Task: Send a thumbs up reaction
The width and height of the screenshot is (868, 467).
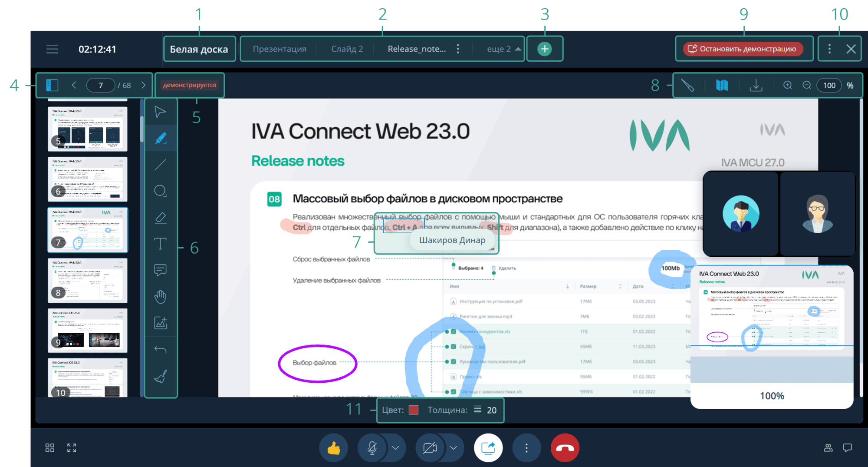Action: (333, 448)
